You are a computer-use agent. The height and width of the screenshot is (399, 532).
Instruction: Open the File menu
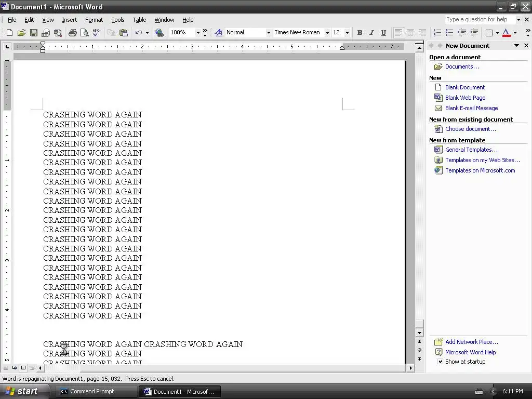(12, 20)
